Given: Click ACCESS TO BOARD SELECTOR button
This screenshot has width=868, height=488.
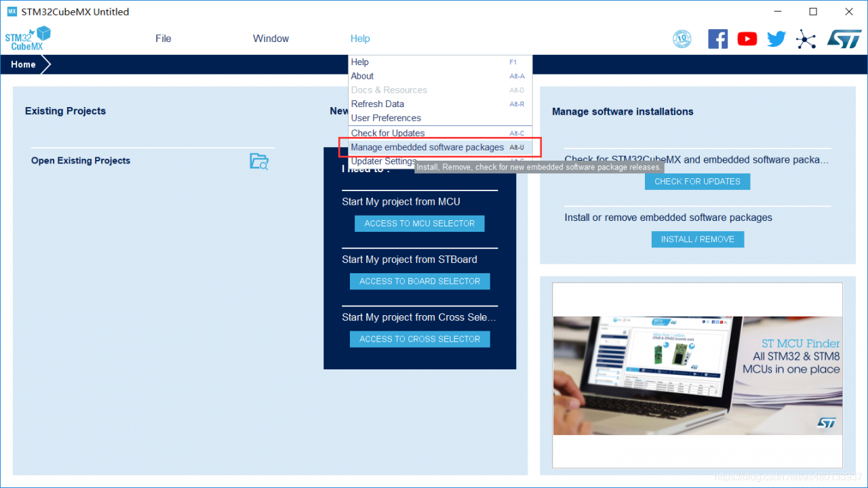Looking at the screenshot, I should click(420, 281).
